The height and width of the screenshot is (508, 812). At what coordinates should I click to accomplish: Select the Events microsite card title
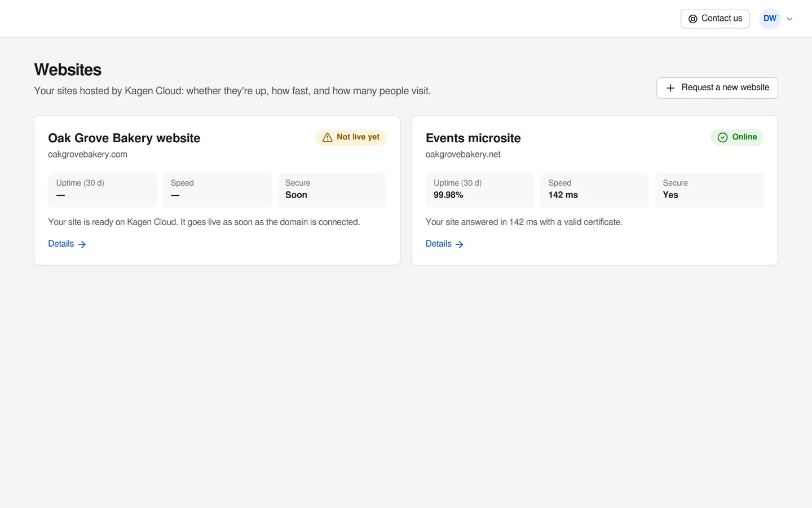[473, 138]
